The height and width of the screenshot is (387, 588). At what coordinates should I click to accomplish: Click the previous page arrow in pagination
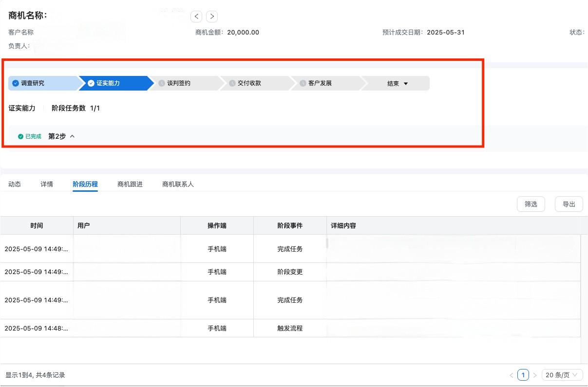tap(511, 375)
